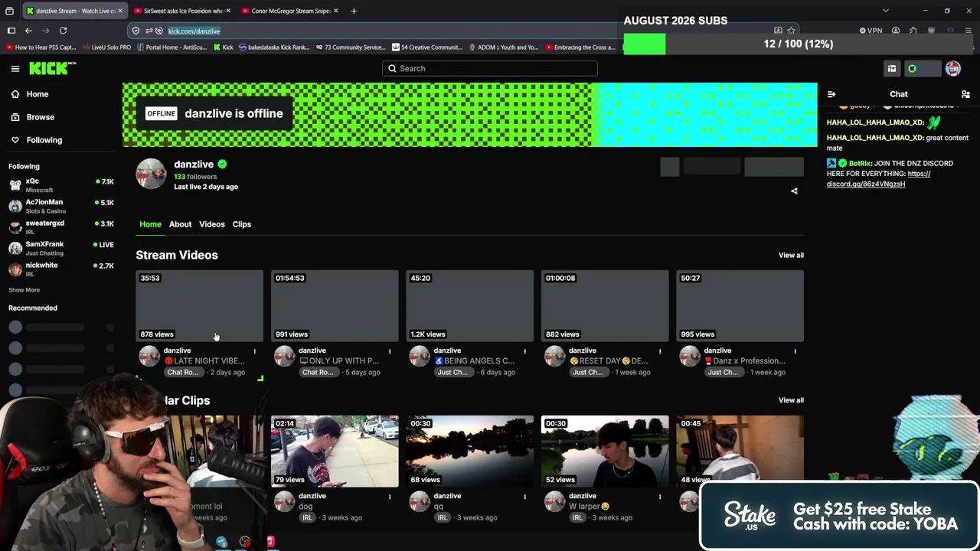Click View all for Clips section
This screenshot has height=551, width=980.
[x=791, y=400]
